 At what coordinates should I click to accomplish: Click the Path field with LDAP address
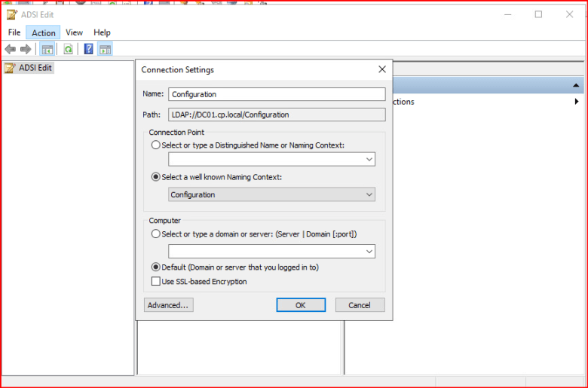(x=277, y=115)
